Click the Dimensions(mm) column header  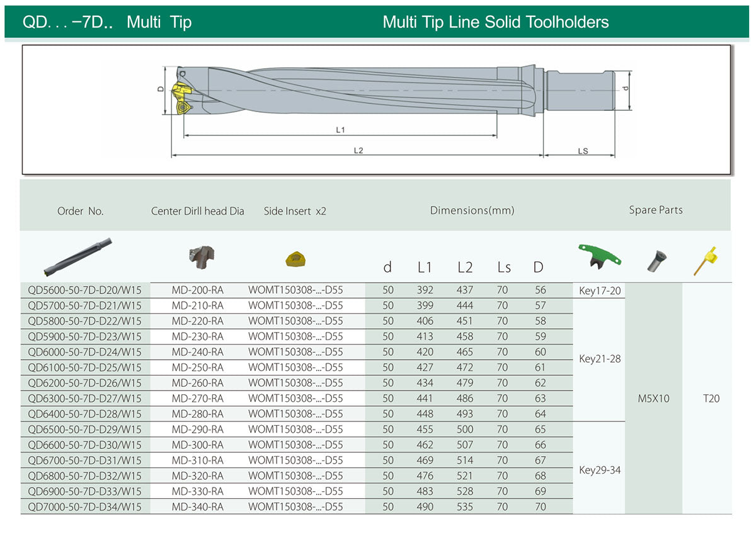472,210
